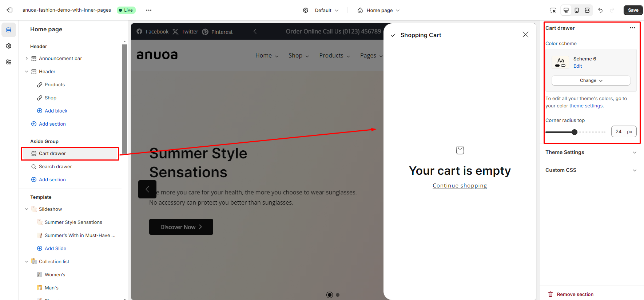Open the Theme settings gear icon
This screenshot has height=300, width=644.
pyautogui.click(x=9, y=46)
